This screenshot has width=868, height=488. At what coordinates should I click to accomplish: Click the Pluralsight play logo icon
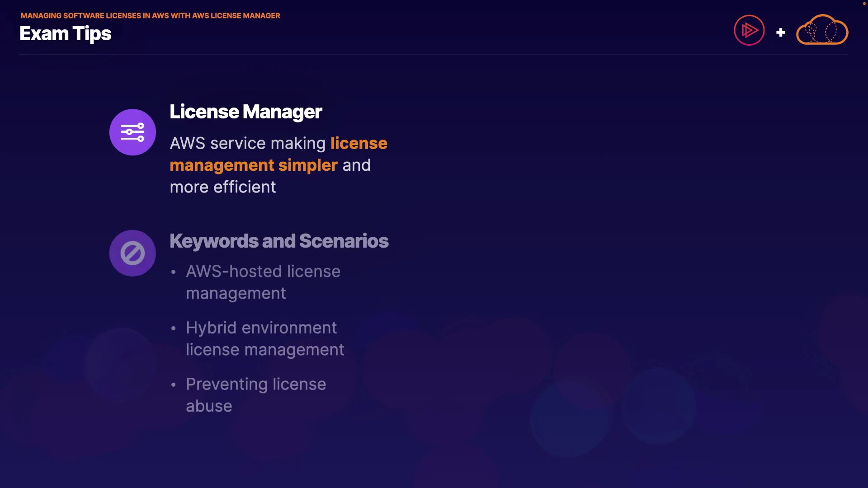[x=749, y=31]
